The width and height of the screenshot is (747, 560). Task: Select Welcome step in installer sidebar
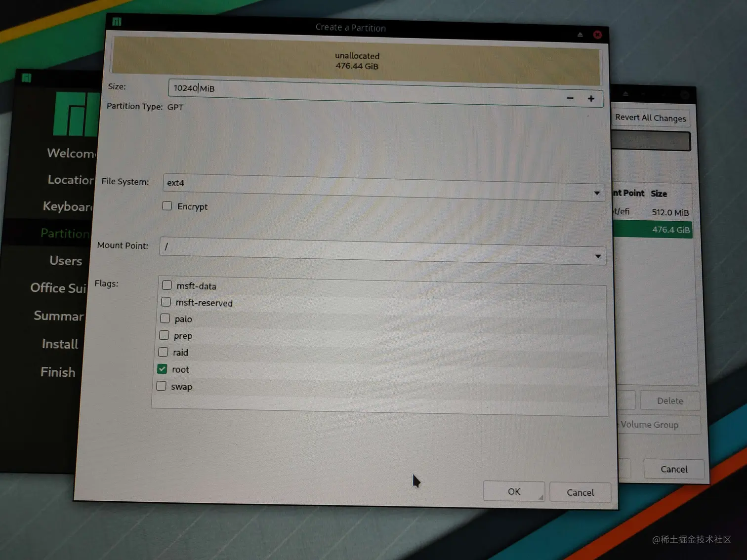(72, 153)
